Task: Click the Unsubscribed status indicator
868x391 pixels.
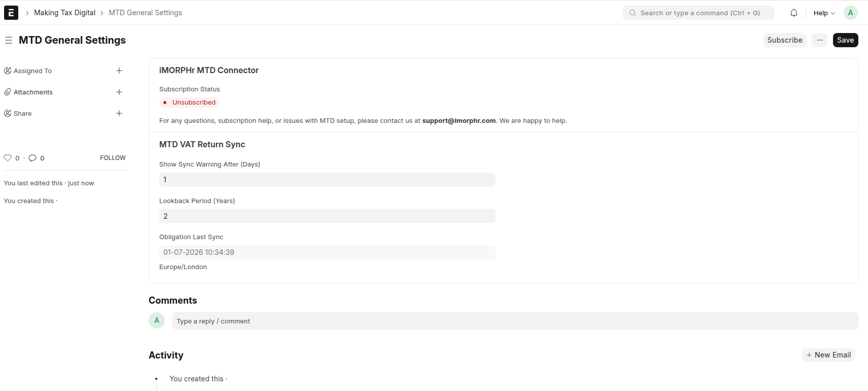Action: (x=189, y=103)
